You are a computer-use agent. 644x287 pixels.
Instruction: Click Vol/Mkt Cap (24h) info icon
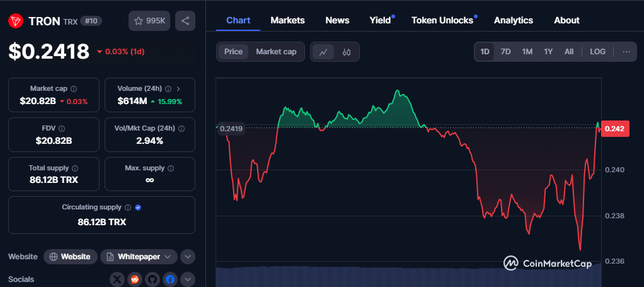point(181,128)
